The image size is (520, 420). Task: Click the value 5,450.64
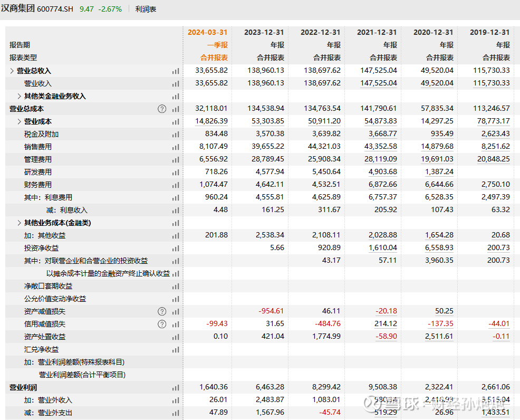point(326,172)
